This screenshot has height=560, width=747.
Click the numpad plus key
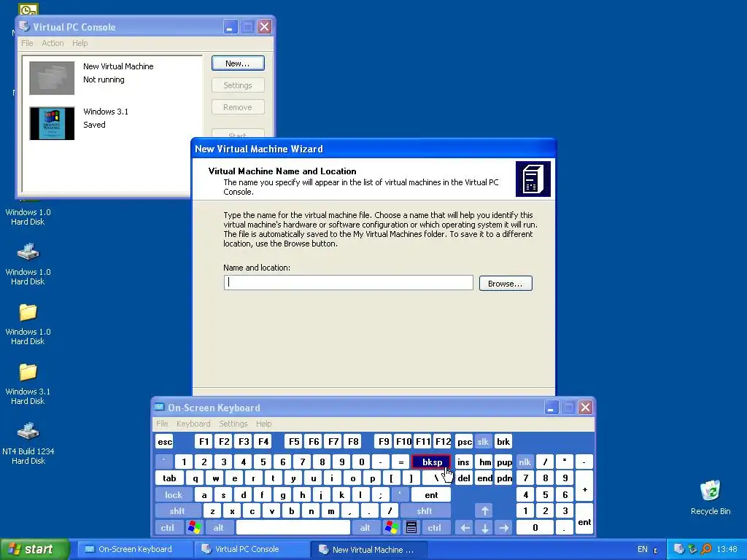tap(584, 486)
